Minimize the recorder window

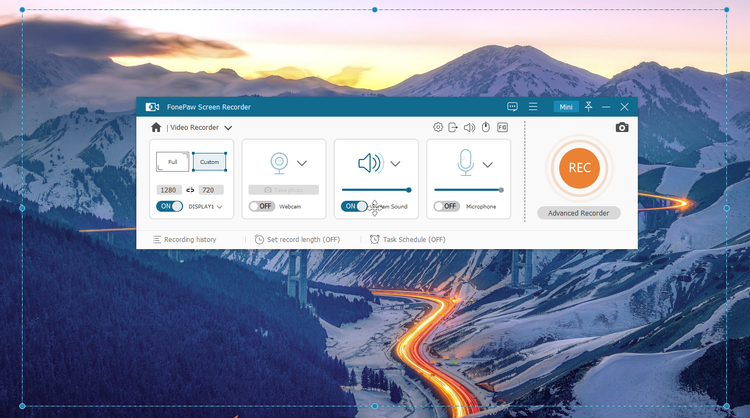pos(606,107)
